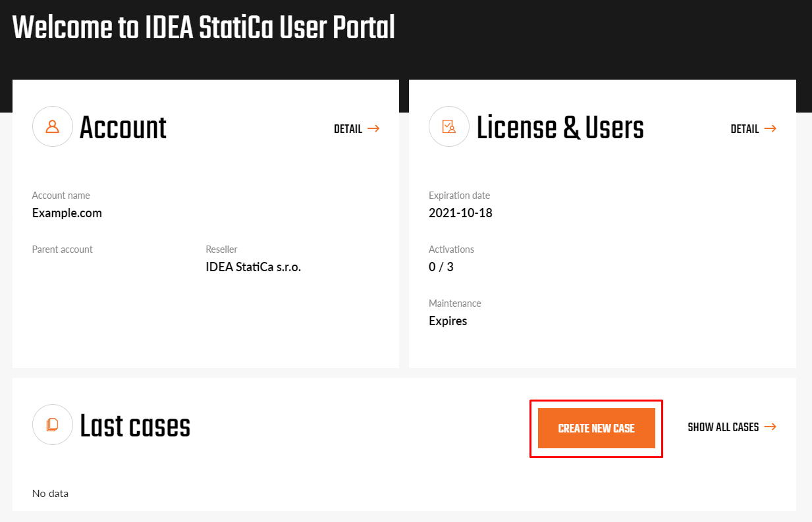
Task: Click the Welcome to IDEA StatiCa User Portal heading
Action: [x=203, y=28]
